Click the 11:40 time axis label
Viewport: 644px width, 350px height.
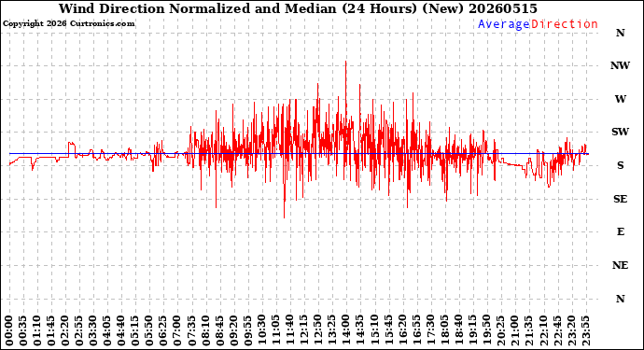point(290,330)
